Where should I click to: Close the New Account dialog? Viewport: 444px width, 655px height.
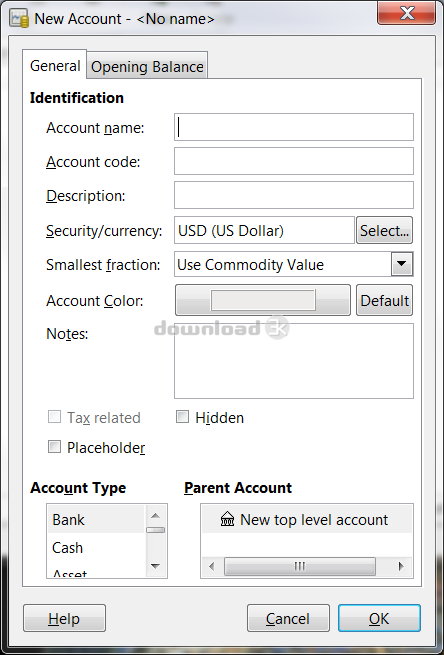(x=407, y=13)
